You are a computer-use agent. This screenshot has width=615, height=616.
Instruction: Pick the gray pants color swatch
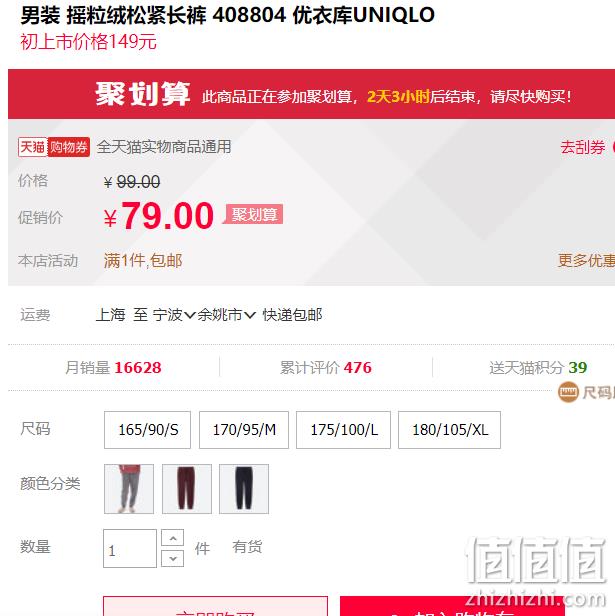click(x=129, y=489)
